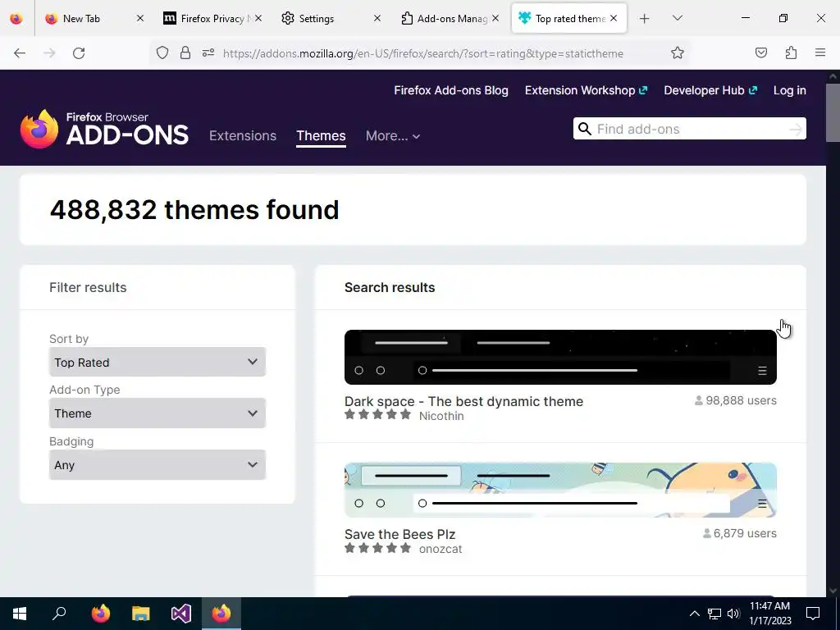The height and width of the screenshot is (630, 840).
Task: Click the page vertical scrollbar thumb
Action: tap(833, 112)
